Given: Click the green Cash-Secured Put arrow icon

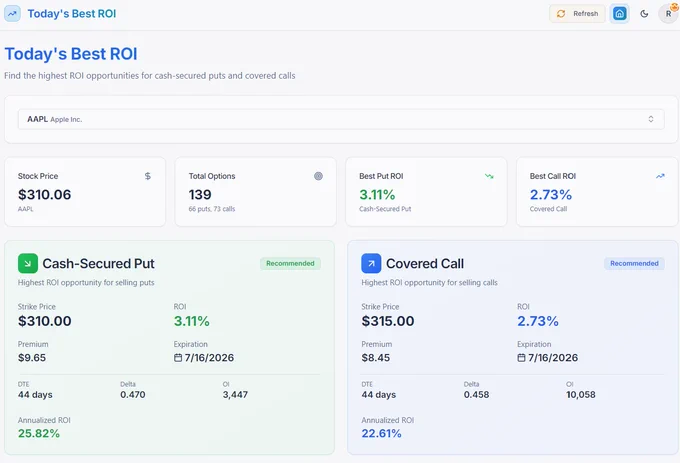Looking at the screenshot, I should 28,264.
